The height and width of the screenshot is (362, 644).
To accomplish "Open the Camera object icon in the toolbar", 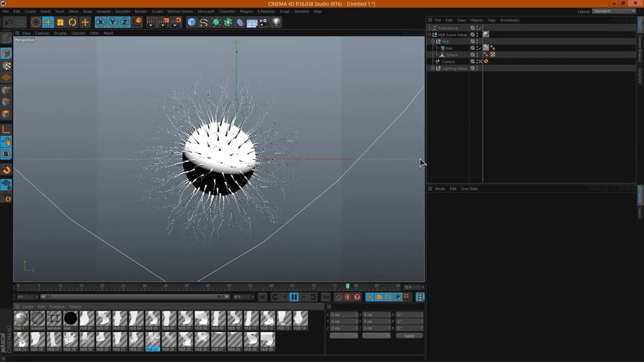I will (x=264, y=22).
